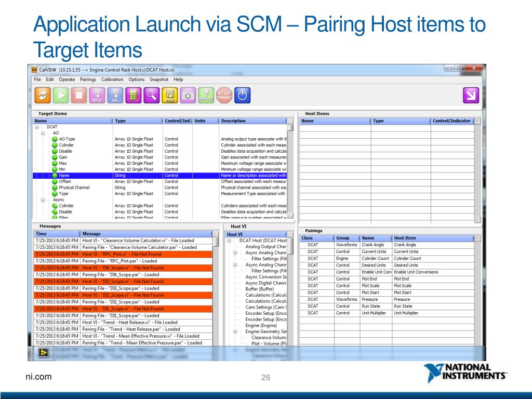
Task: Click the DFLT save default icon
Action: click(x=97, y=96)
